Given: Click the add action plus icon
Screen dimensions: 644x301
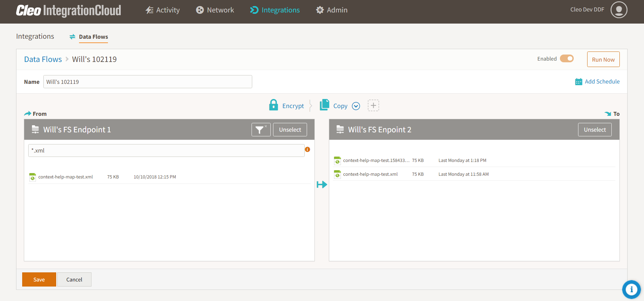Looking at the screenshot, I should click(373, 105).
